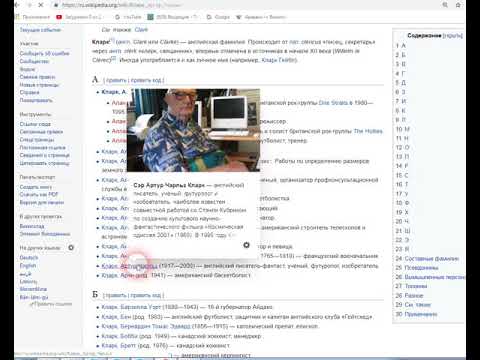Switch to the English language version
Image resolution: width=480 pixels, height=360 pixels.
pyautogui.click(x=28, y=266)
